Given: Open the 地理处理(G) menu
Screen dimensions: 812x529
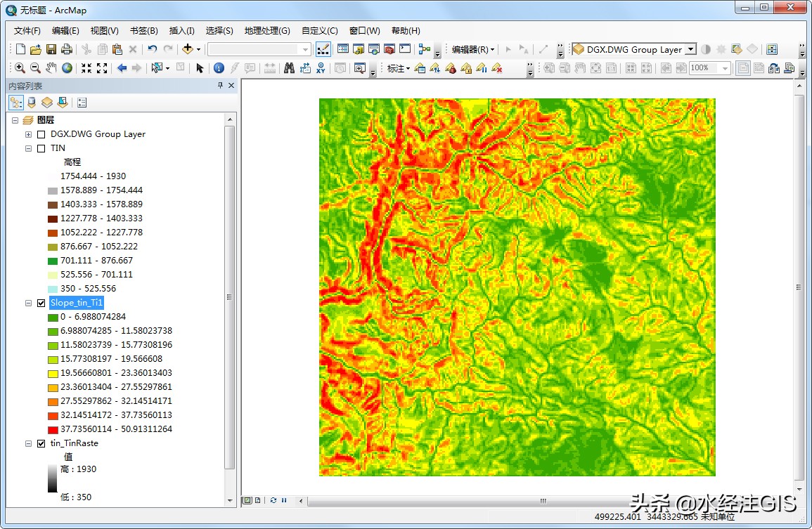Looking at the screenshot, I should click(x=266, y=31).
